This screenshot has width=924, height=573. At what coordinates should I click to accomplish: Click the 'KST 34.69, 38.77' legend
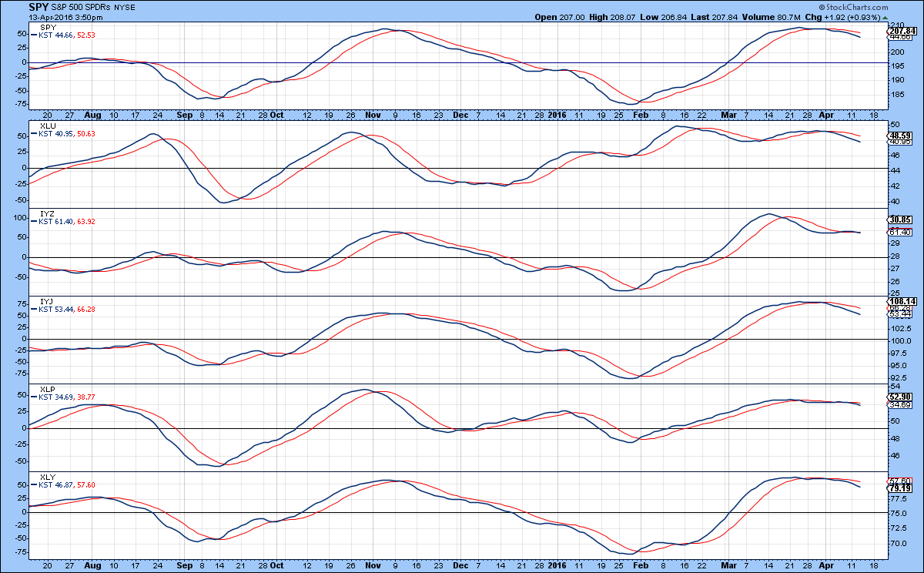tap(67, 397)
